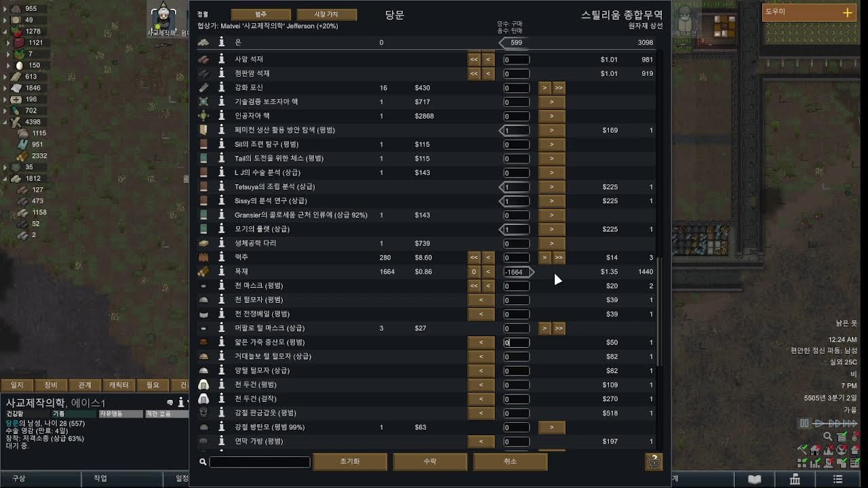Image resolution: width=868 pixels, height=488 pixels.
Task: Click the 사암 석재 stone block icon
Action: point(203,59)
